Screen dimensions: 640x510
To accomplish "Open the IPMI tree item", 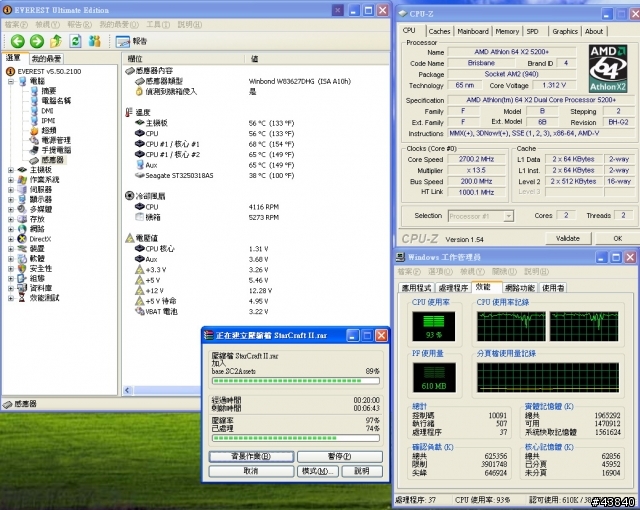I will [43, 121].
